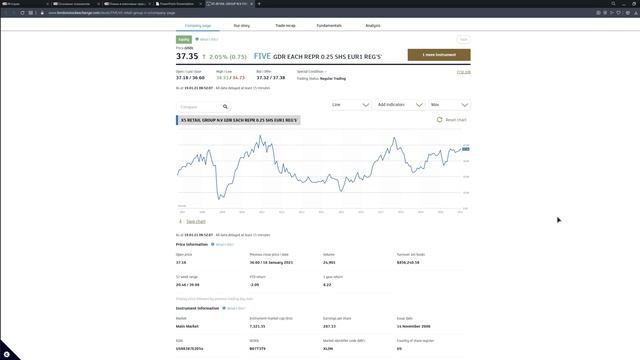Image resolution: width=640 pixels, height=360 pixels.
Task: Click the send arrow icon in the browser toolbar
Action: [x=611, y=13]
